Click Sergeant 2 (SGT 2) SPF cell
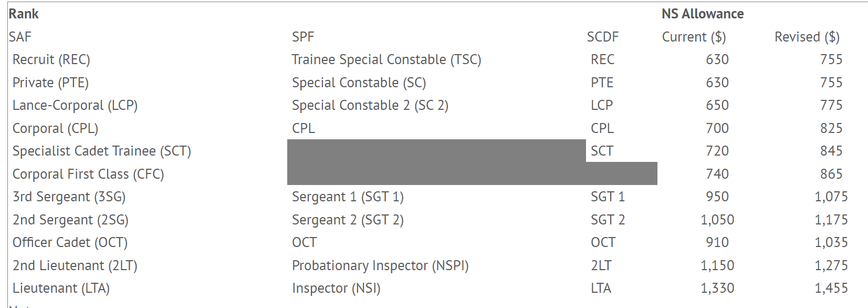The image size is (868, 308). pos(348,220)
